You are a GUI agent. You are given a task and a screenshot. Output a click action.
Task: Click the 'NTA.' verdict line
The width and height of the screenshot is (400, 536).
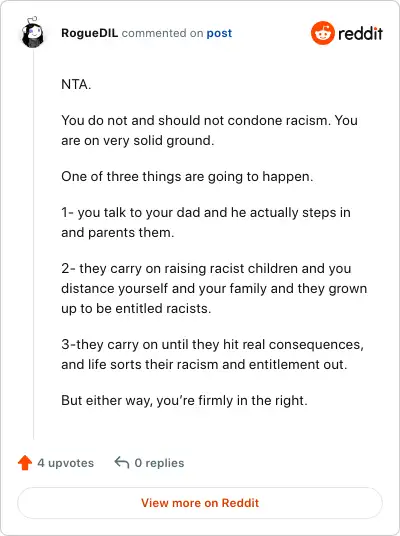pyautogui.click(x=76, y=84)
